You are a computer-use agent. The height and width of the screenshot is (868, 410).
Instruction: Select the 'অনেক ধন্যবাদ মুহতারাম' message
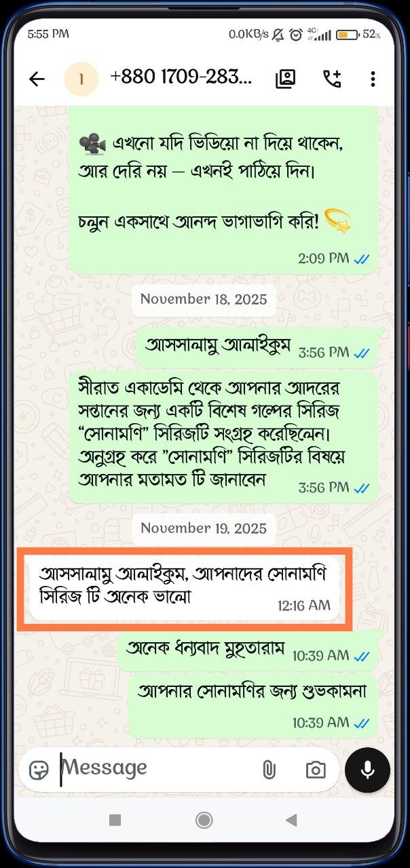click(x=248, y=650)
